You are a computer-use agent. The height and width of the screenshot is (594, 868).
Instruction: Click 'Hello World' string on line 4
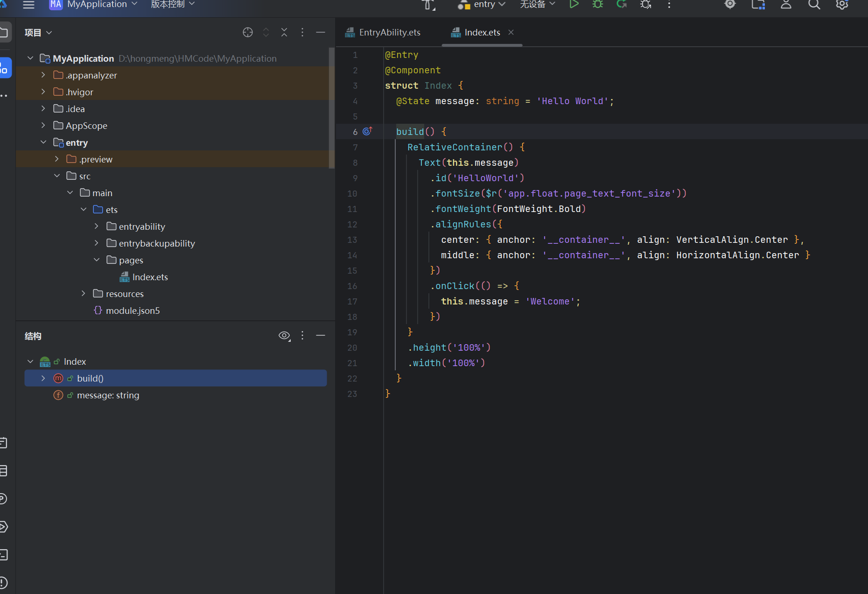click(572, 101)
